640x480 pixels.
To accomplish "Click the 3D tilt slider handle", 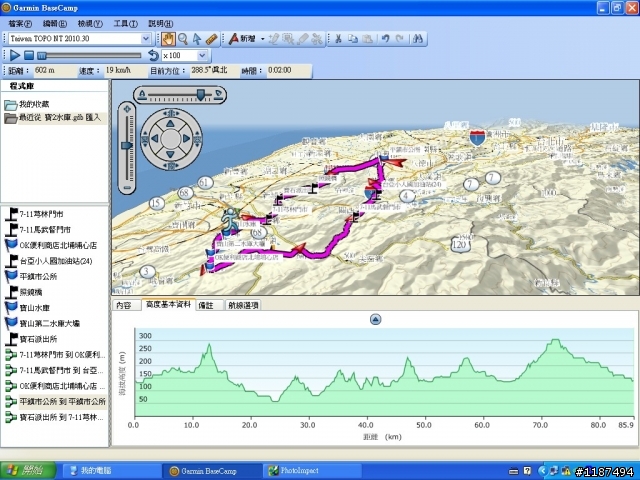I will (x=200, y=95).
